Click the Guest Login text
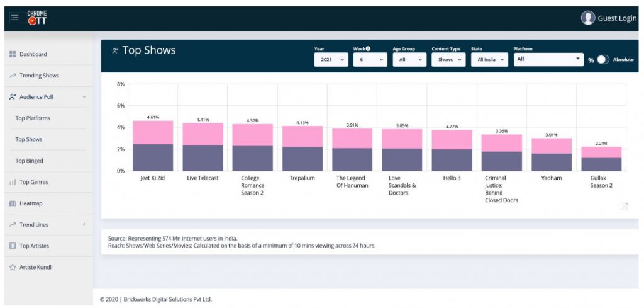The image size is (644, 308). tap(617, 18)
